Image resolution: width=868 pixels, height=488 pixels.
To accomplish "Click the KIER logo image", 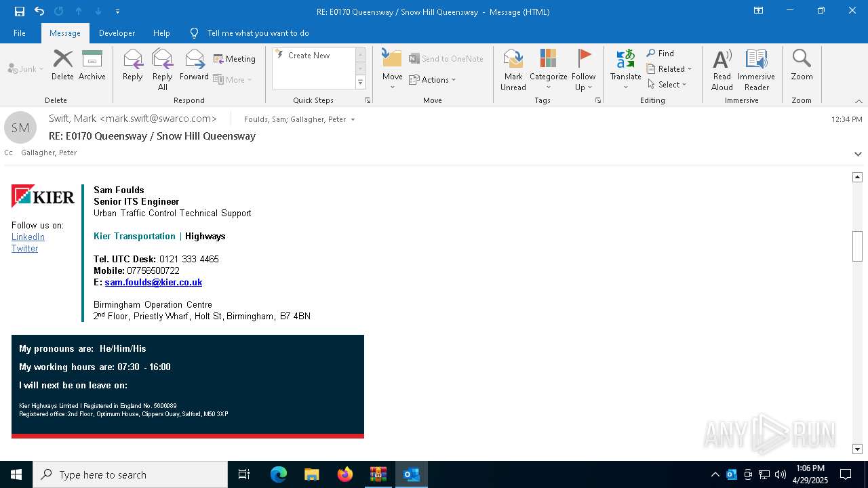I will (x=43, y=197).
